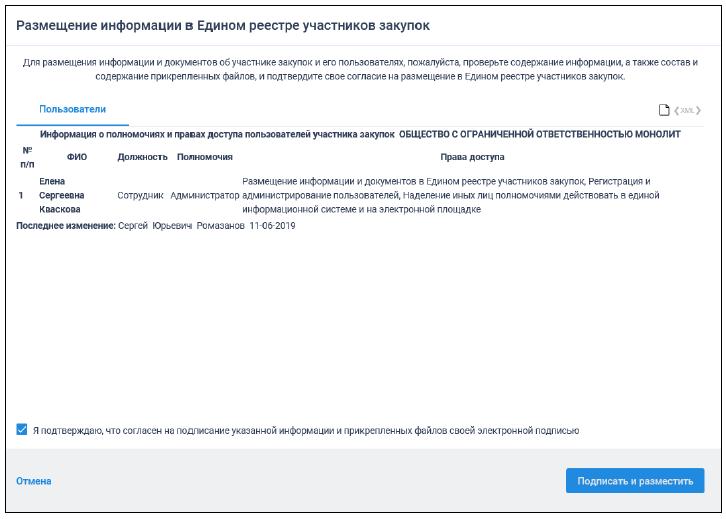The image size is (726, 519).
Task: Click the ФИО column header
Action: pyautogui.click(x=77, y=157)
